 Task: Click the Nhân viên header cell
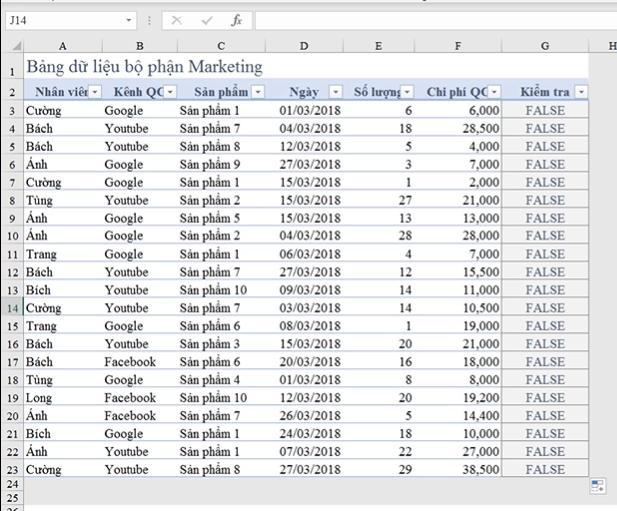point(63,92)
